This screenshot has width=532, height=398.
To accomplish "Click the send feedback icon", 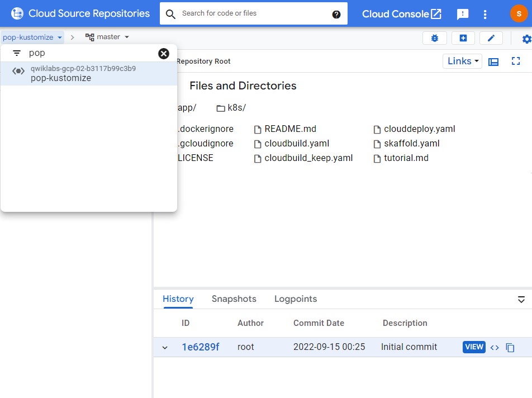I will pyautogui.click(x=463, y=14).
